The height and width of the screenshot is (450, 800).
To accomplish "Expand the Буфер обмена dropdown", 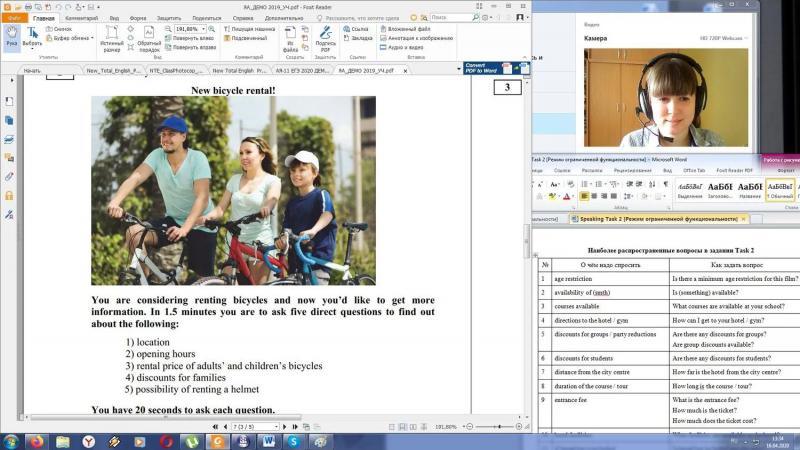I will 92,38.
